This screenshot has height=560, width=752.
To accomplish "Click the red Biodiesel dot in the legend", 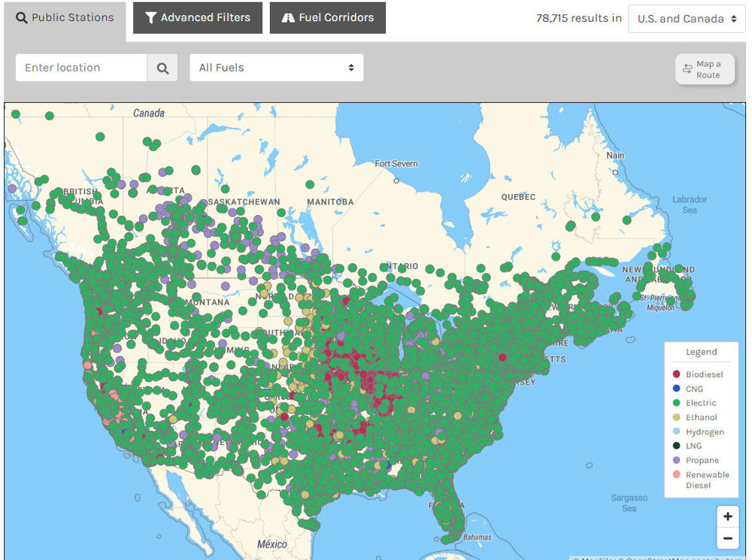I will coord(677,374).
